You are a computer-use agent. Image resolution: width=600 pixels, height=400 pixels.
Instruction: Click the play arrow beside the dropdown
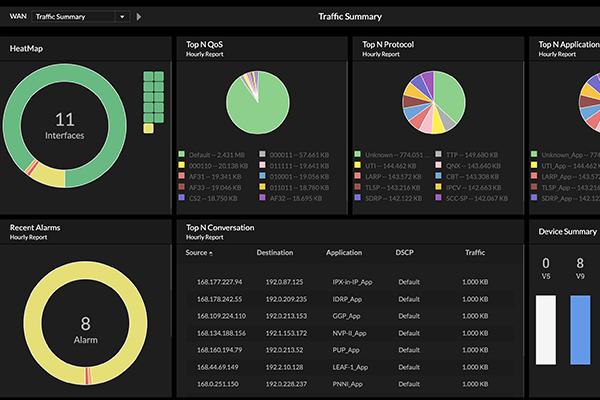(139, 17)
